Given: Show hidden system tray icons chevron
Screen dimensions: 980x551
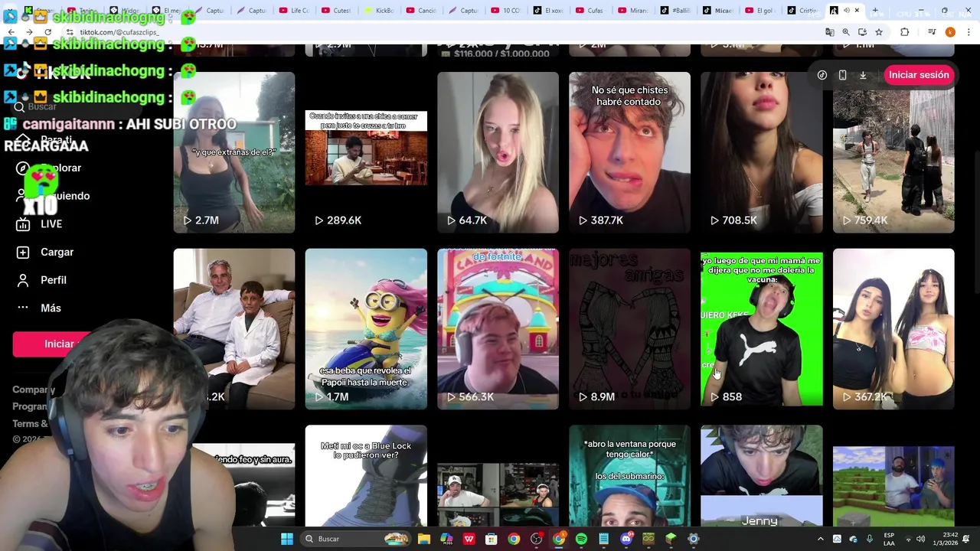Looking at the screenshot, I should [x=821, y=539].
